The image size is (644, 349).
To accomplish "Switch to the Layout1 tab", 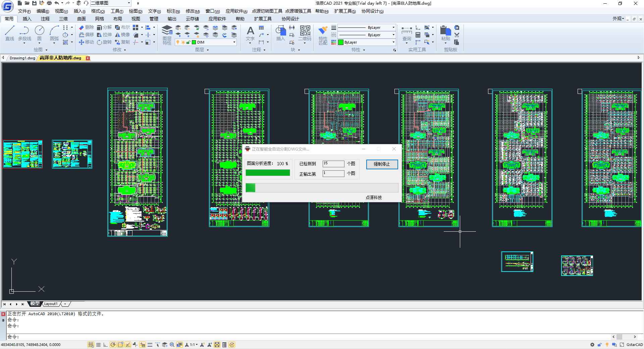I will (x=51, y=304).
